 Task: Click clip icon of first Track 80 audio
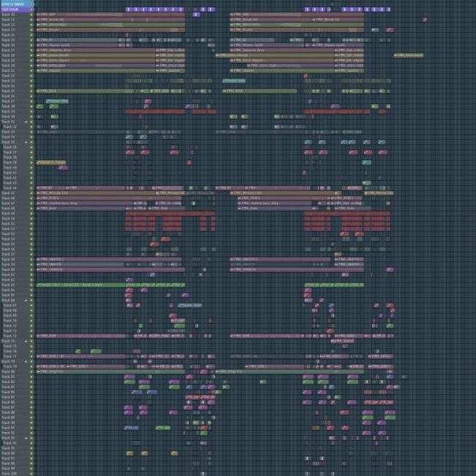[39, 372]
